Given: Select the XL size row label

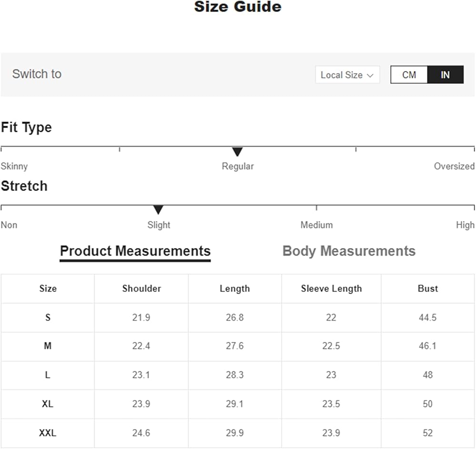Looking at the screenshot, I should tap(48, 404).
